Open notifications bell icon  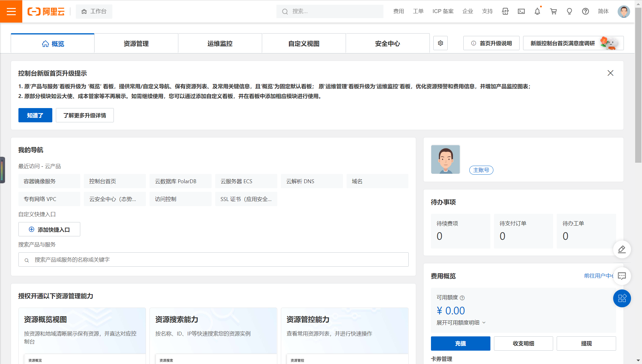coord(537,11)
